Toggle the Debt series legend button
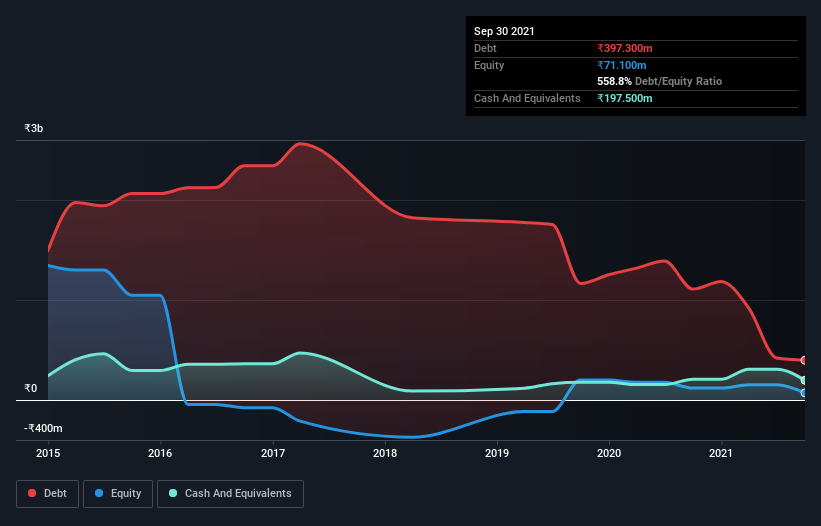 coord(48,494)
